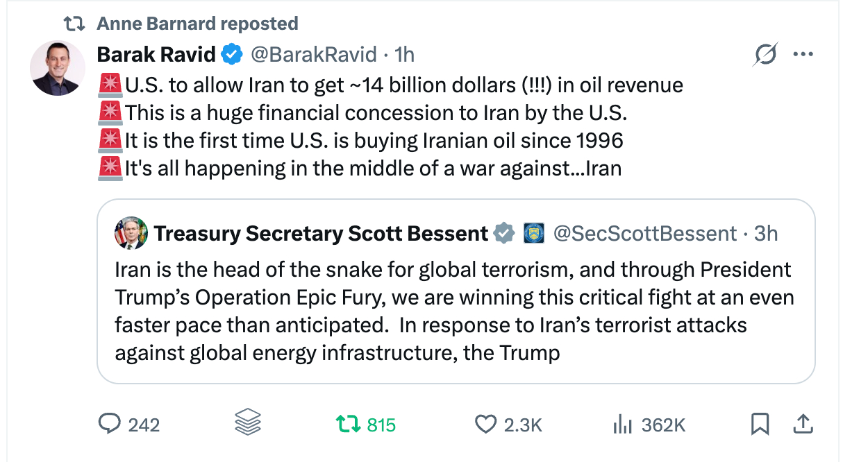Open the "Anne Barnard reposted" link
The height and width of the screenshot is (462, 868).
click(197, 24)
